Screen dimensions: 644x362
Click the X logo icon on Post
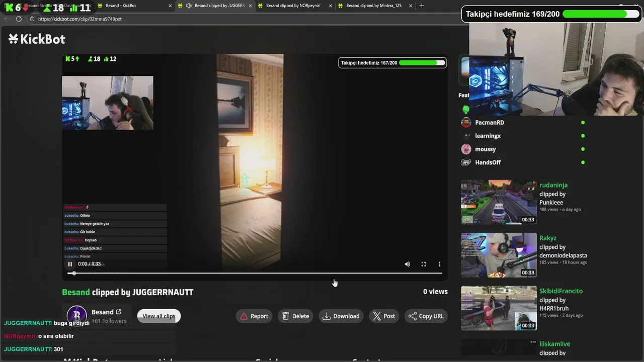pyautogui.click(x=377, y=316)
